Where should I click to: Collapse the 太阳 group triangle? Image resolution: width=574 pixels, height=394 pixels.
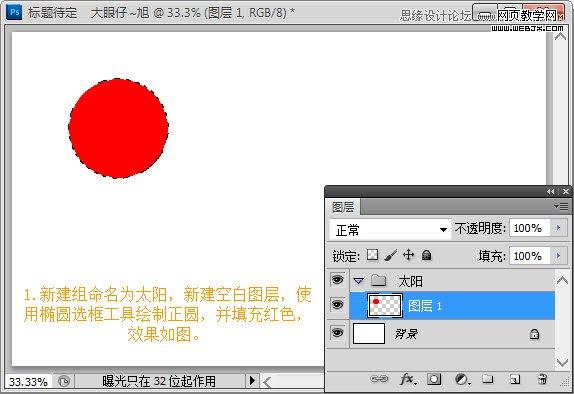(x=359, y=281)
